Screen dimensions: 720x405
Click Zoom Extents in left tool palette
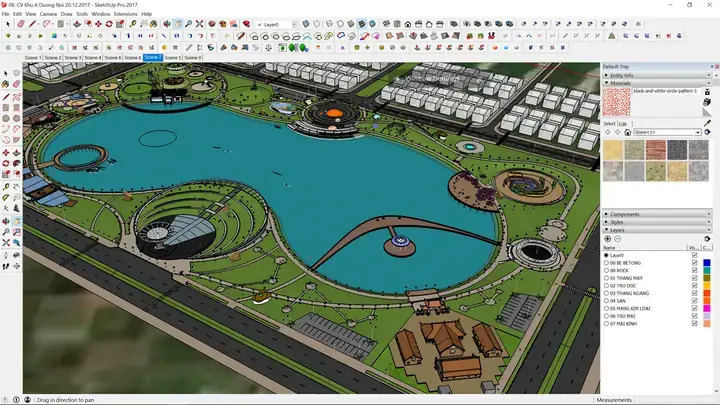[6, 242]
